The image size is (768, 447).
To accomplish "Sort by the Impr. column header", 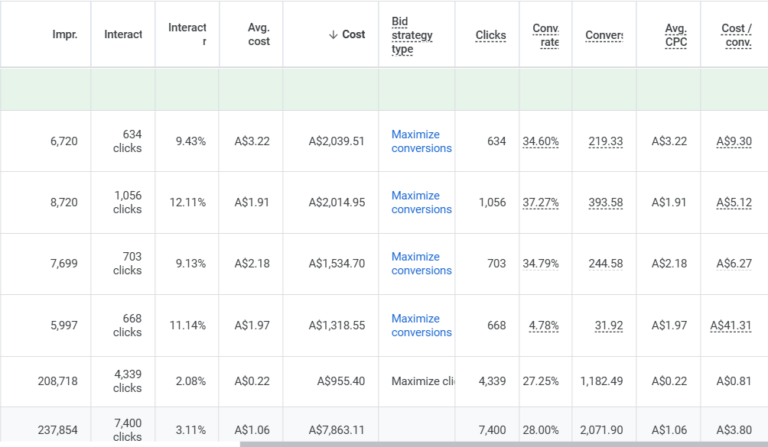I will (x=65, y=35).
